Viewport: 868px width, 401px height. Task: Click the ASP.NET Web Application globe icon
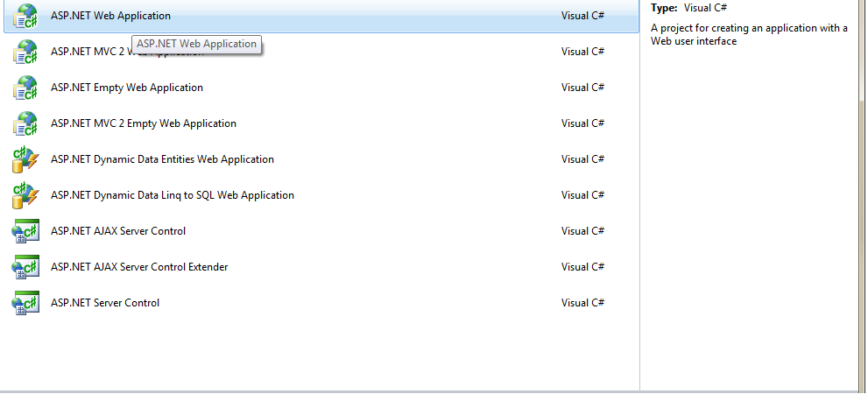(25, 16)
